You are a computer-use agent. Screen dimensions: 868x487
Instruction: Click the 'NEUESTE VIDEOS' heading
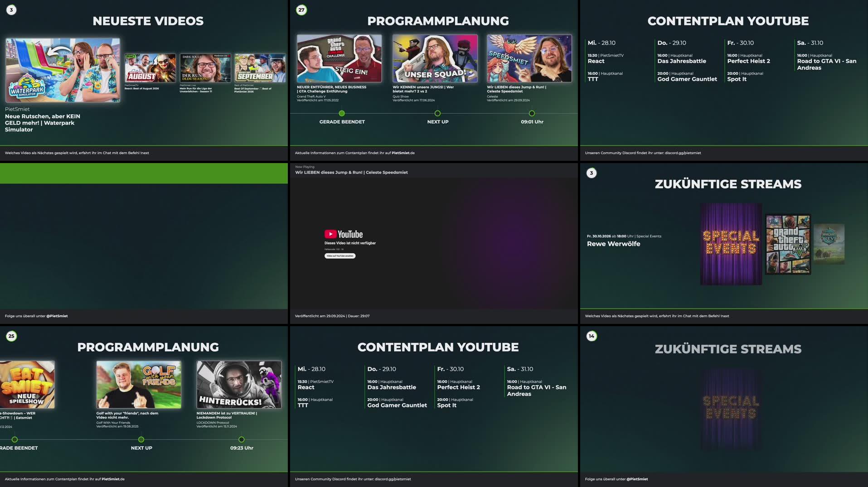tap(148, 21)
